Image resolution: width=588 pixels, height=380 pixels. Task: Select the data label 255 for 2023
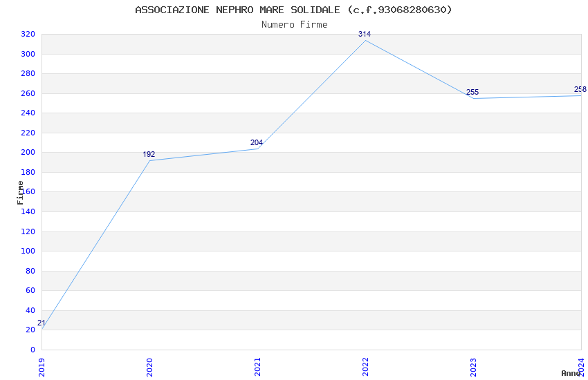click(472, 92)
